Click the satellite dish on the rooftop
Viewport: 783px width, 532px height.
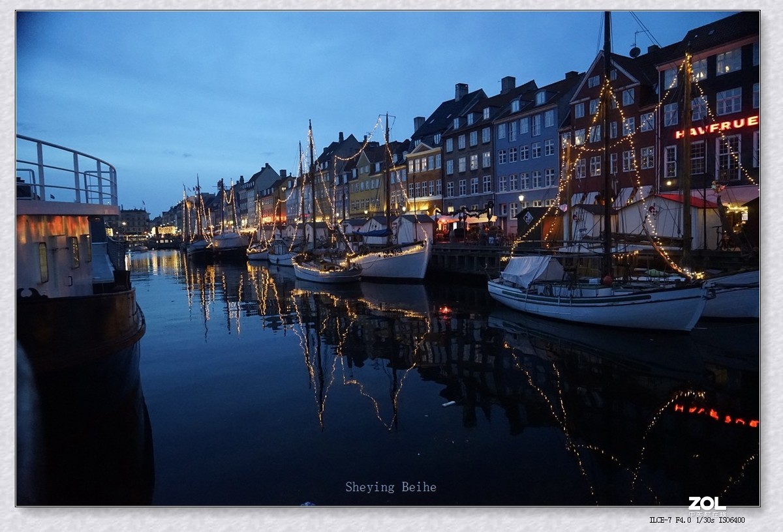point(634,51)
